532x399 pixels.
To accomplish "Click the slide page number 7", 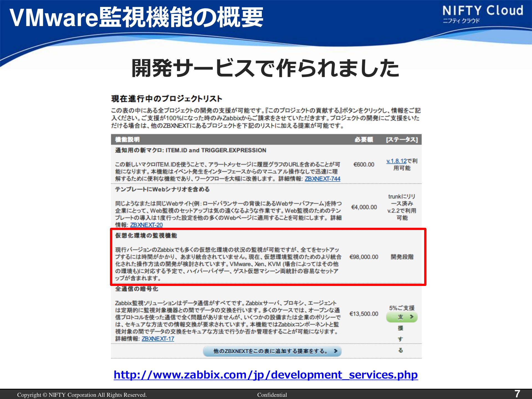I will click(517, 394).
